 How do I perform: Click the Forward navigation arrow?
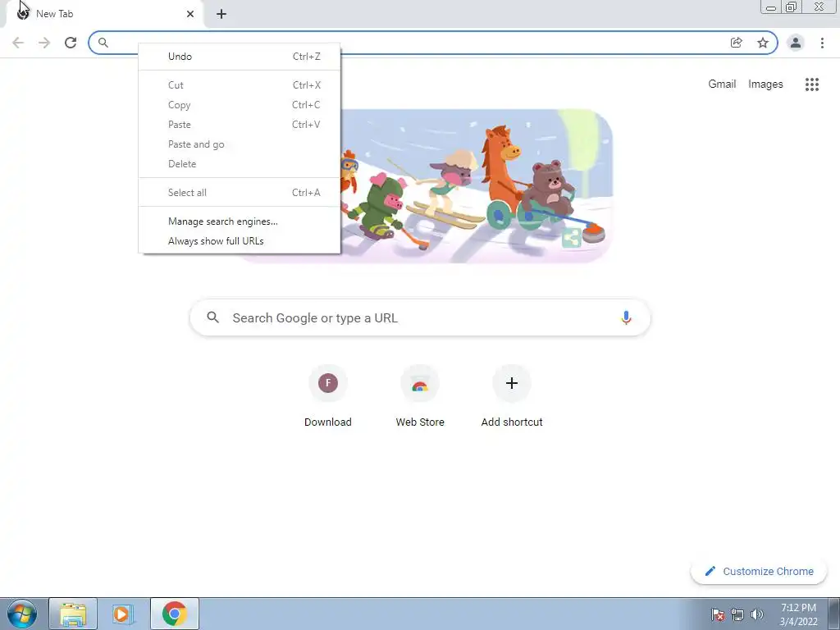[x=44, y=43]
